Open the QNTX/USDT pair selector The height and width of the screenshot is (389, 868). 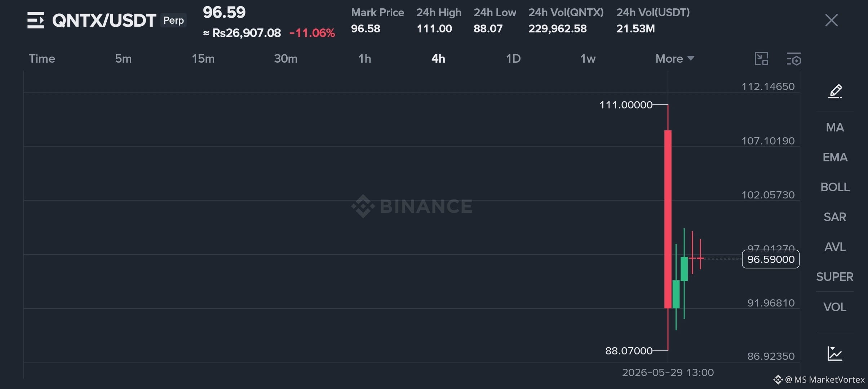[x=104, y=20]
